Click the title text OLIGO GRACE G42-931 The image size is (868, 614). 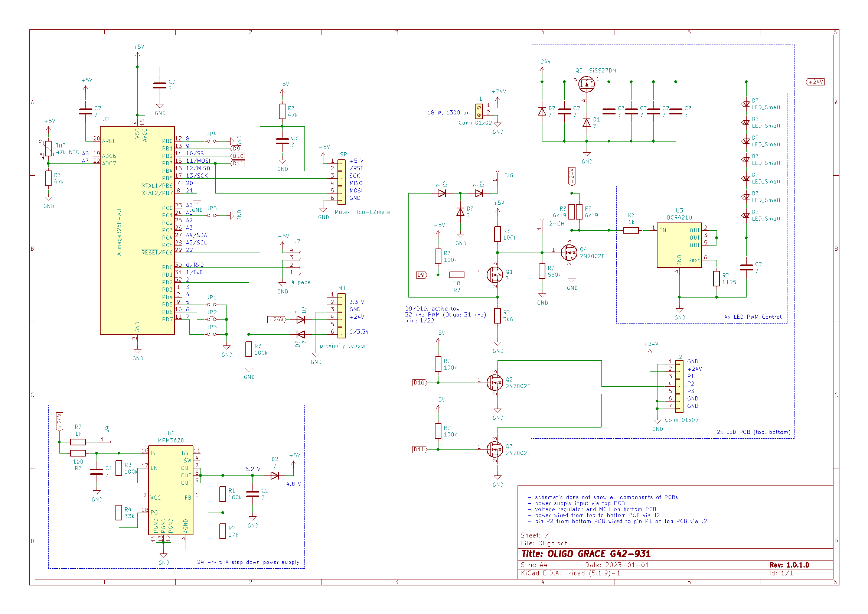[x=586, y=554]
